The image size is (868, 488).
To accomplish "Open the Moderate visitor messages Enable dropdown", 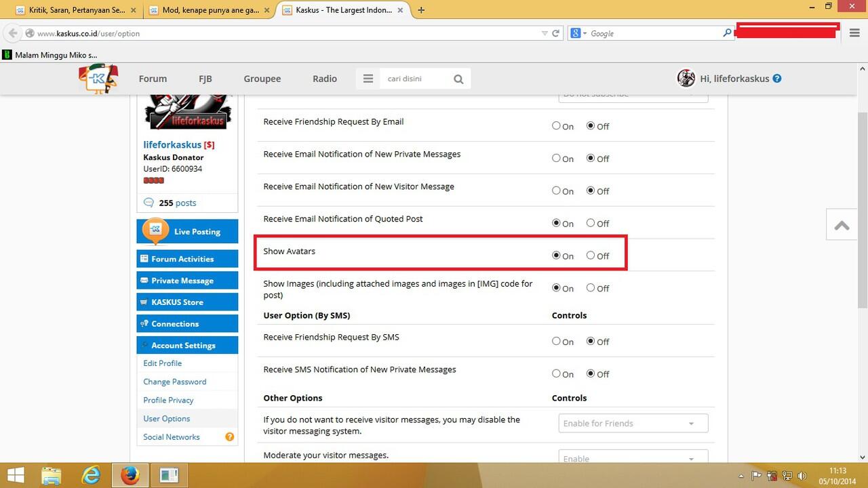I will [633, 456].
